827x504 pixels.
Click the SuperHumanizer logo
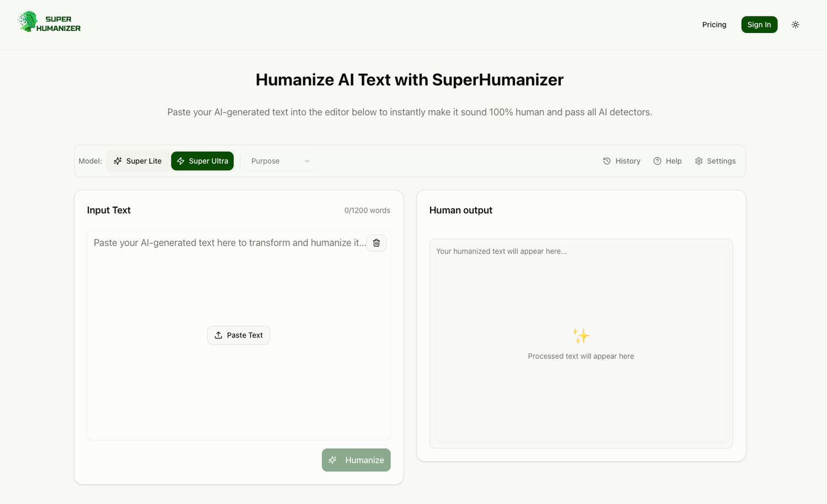(x=49, y=22)
